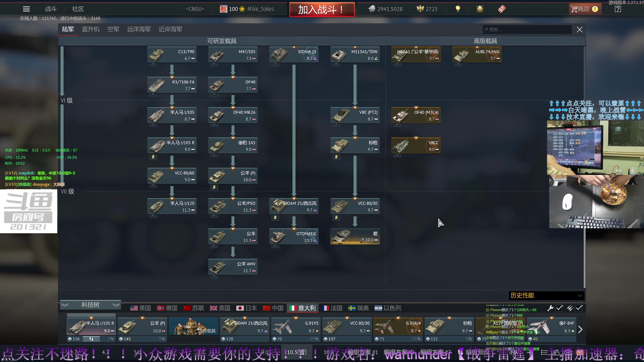Open the hamburger main menu
The height and width of the screenshot is (362, 644).
pos(26,9)
